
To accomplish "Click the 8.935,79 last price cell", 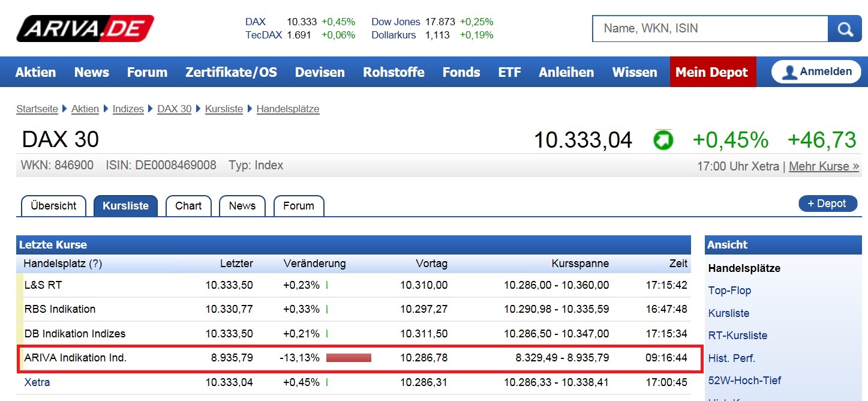I will pos(232,358).
